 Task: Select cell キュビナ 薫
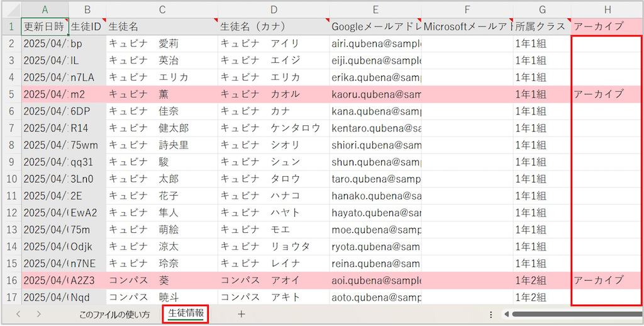[162, 94]
